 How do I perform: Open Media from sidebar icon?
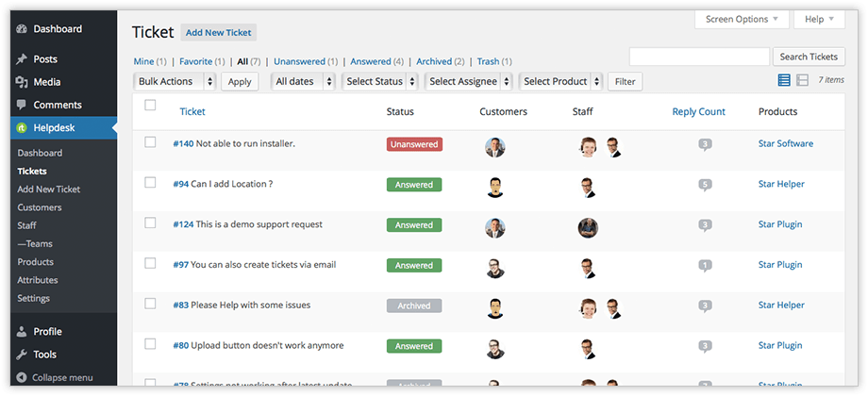pos(22,82)
